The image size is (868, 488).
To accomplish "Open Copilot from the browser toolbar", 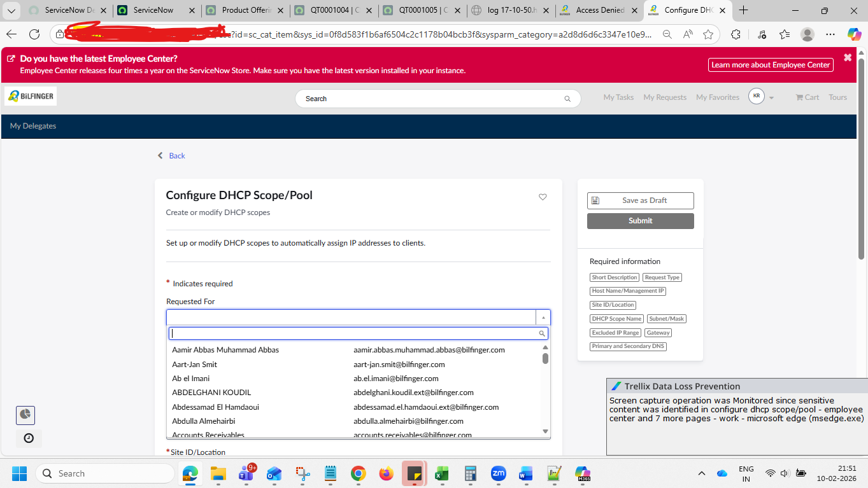I will tap(854, 34).
